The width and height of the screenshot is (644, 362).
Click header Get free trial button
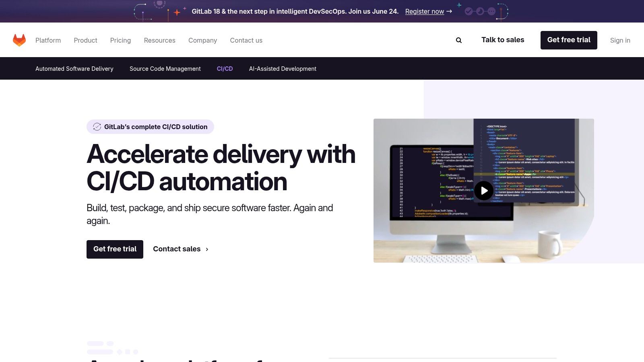(x=569, y=40)
